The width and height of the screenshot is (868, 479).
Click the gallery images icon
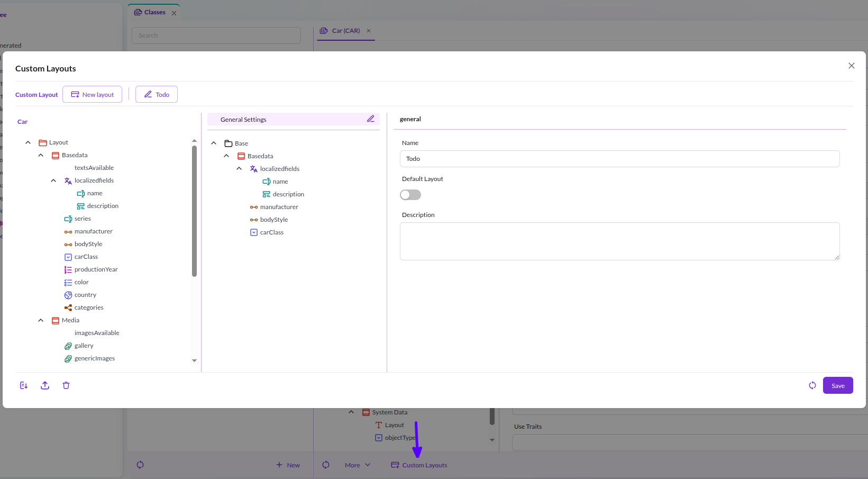click(68, 346)
